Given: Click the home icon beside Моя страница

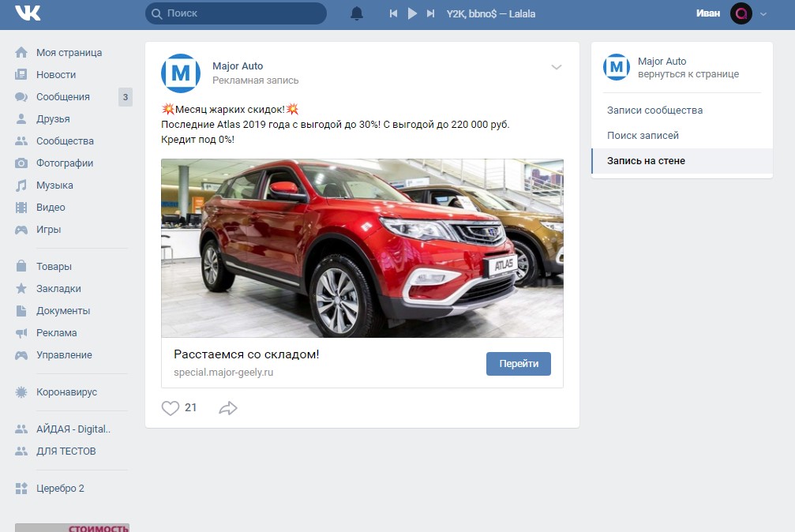Looking at the screenshot, I should [21, 52].
